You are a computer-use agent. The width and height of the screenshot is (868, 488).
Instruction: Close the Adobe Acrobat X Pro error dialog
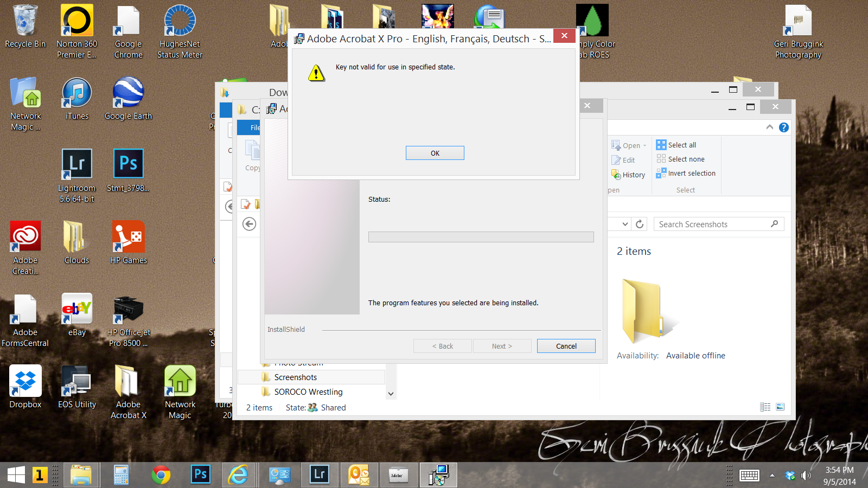pyautogui.click(x=564, y=36)
